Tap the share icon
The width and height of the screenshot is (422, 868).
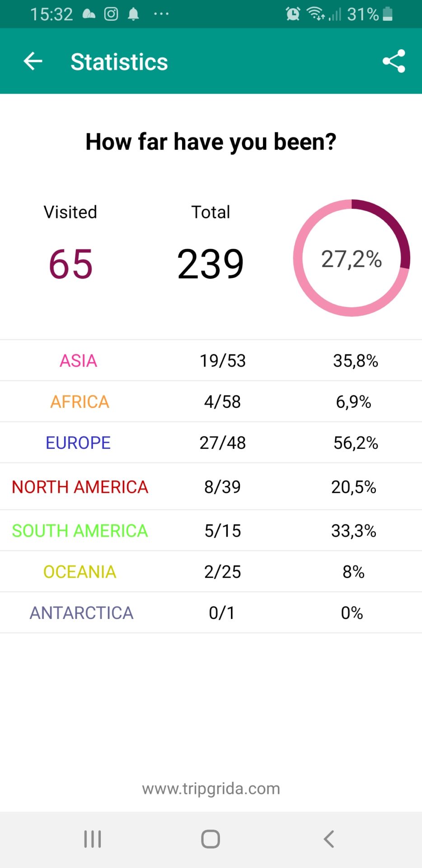pyautogui.click(x=394, y=61)
